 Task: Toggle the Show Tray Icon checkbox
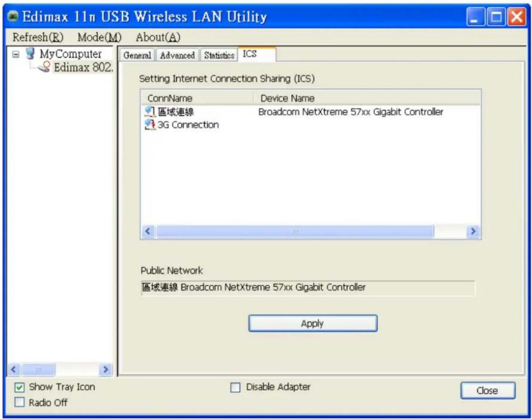click(x=20, y=387)
